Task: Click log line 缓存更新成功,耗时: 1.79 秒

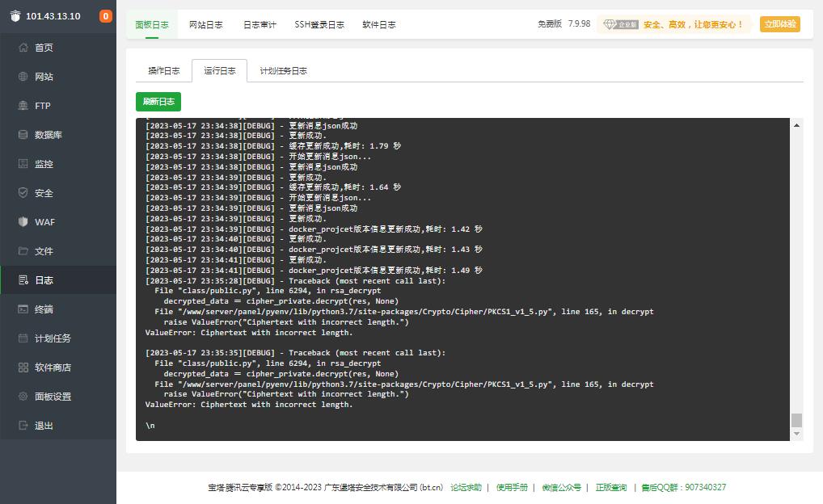Action: point(273,146)
